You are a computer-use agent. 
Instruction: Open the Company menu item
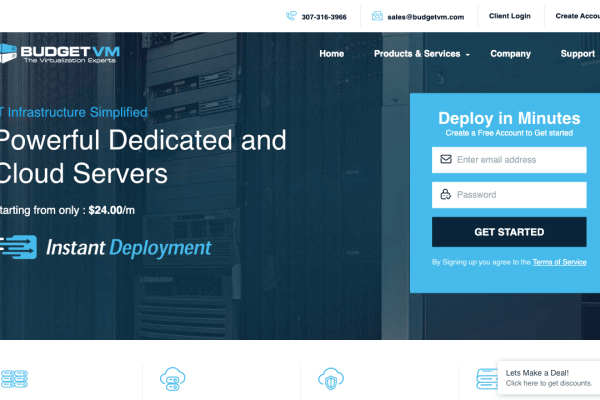[x=510, y=54]
